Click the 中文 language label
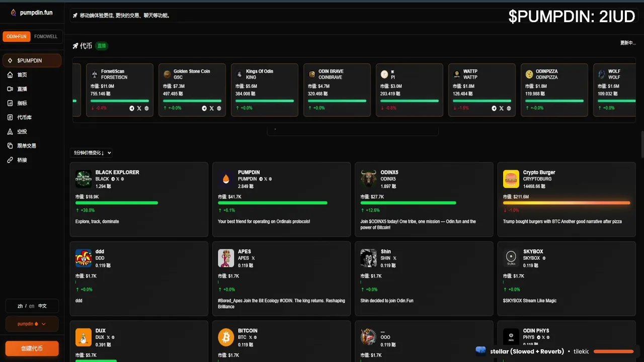Image resolution: width=644 pixels, height=362 pixels. 42,306
